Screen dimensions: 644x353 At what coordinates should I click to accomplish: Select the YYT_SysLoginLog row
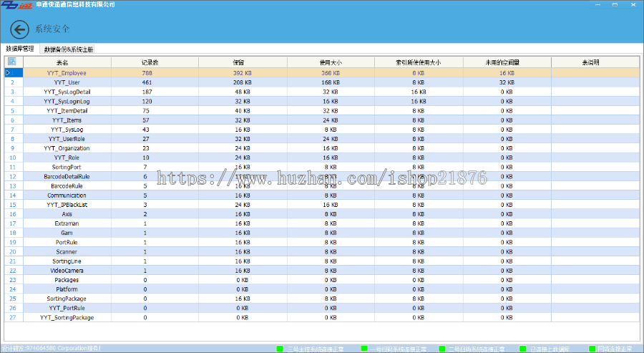click(67, 101)
